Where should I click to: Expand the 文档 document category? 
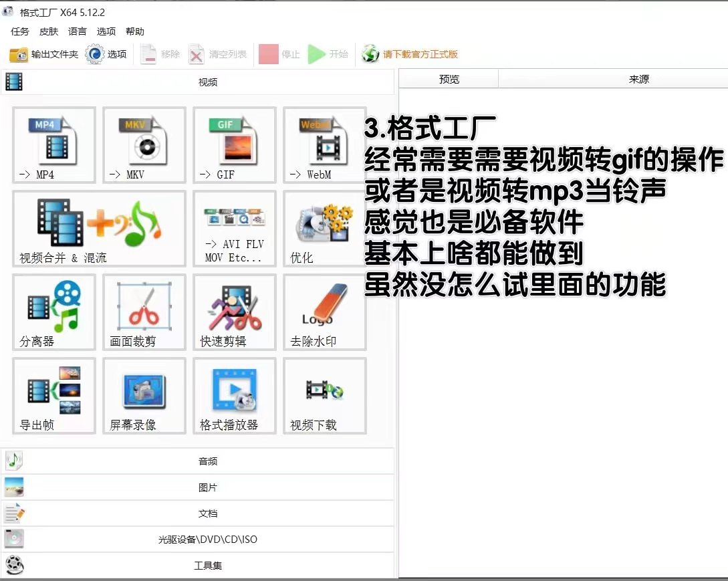(198, 513)
